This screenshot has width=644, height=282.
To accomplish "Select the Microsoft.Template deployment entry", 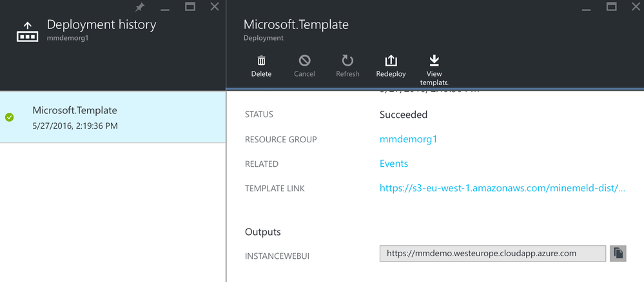I will (x=113, y=117).
